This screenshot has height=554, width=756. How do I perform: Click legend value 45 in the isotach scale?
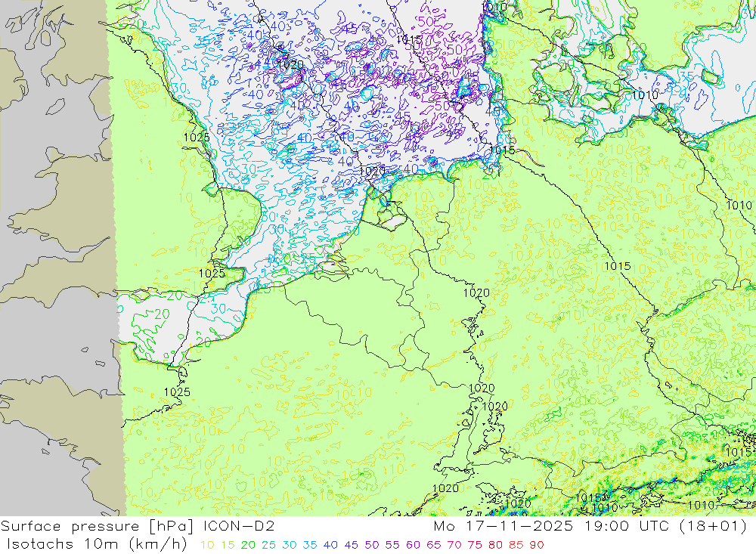(x=351, y=546)
